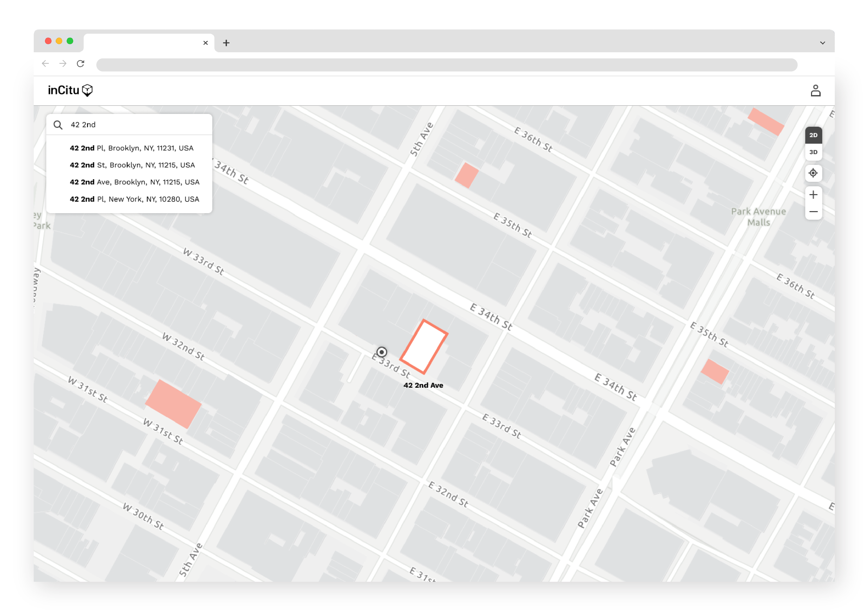Go back in browser history
This screenshot has height=610, width=868.
45,63
